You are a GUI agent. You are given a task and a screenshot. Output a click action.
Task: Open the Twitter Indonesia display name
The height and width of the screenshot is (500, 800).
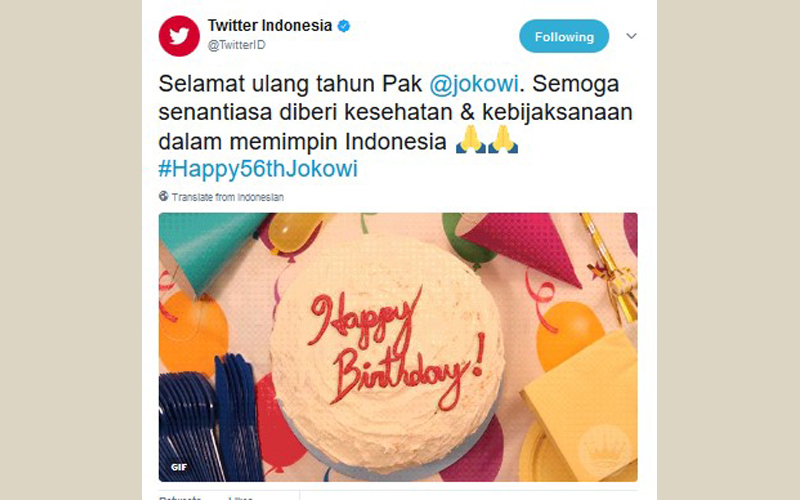coord(270,26)
